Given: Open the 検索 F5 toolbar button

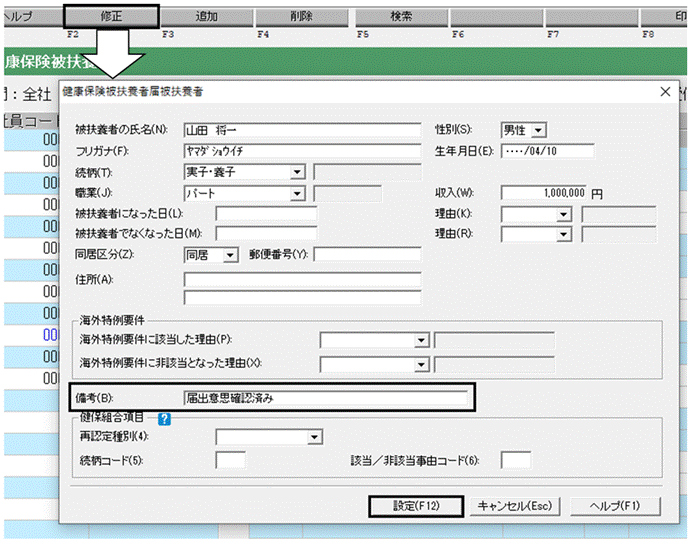Looking at the screenshot, I should pyautogui.click(x=401, y=17).
